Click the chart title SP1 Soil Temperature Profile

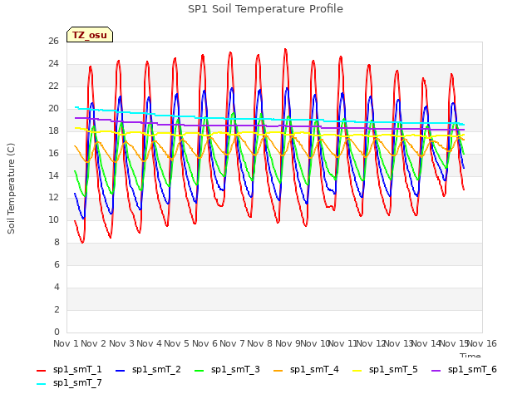click(265, 9)
